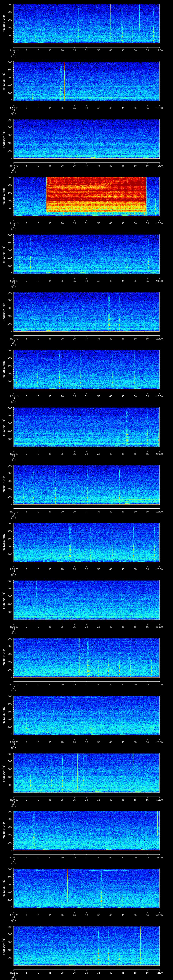Click the 1:22:00 start time label
Viewport: 173px width, 980px height.
[14, 396]
